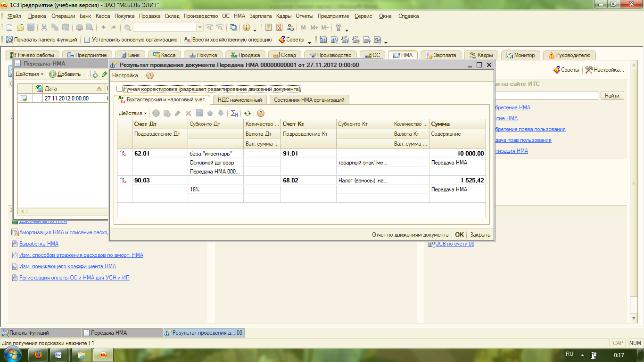Screen dimensions: 644x362
Task: Click Отчет по движениям документа button
Action: (x=410, y=235)
